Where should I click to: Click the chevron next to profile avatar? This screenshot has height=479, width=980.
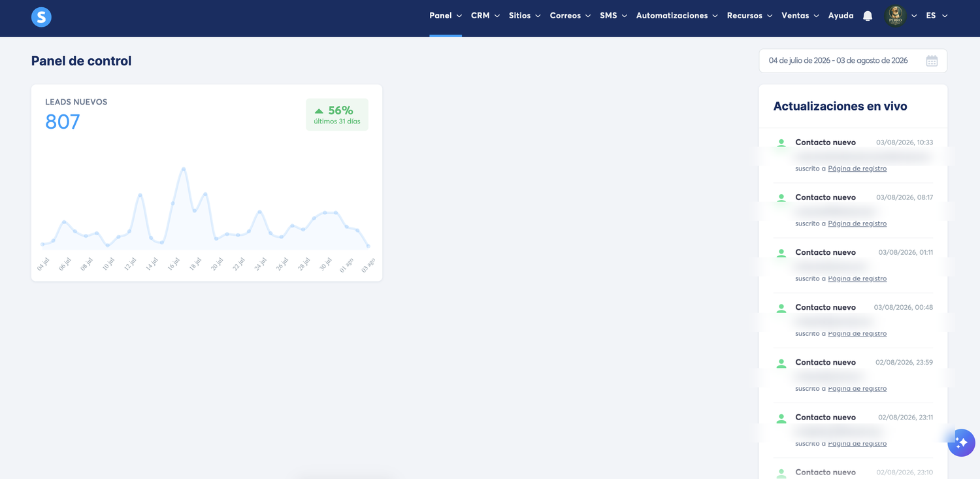pyautogui.click(x=914, y=16)
